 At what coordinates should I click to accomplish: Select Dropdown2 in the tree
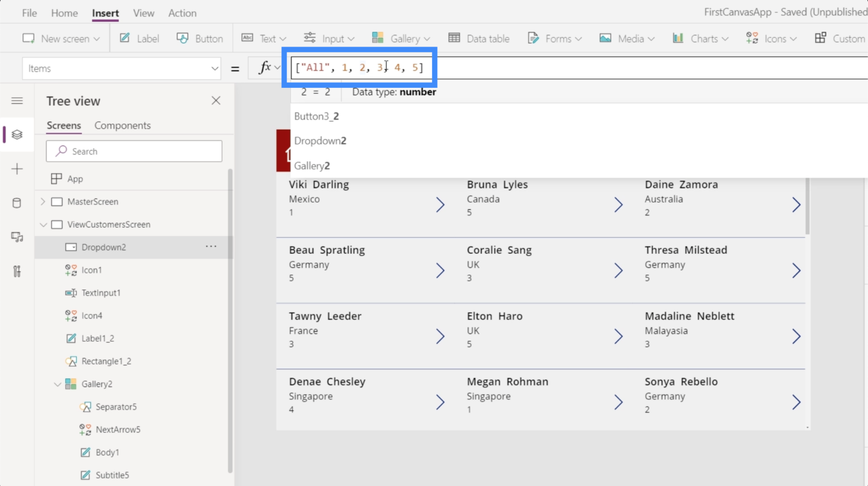[104, 247]
